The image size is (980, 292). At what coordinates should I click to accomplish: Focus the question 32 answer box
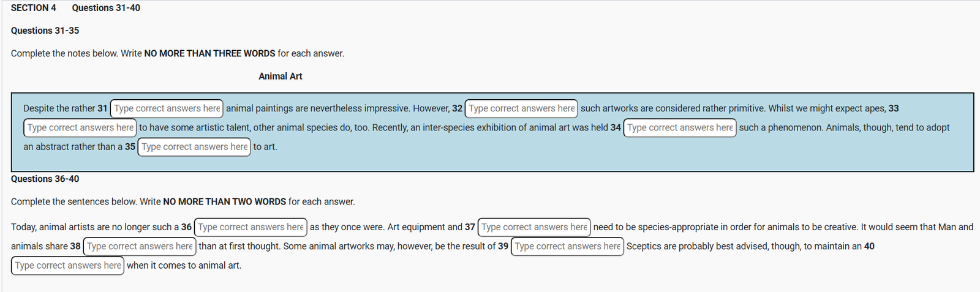pos(521,108)
